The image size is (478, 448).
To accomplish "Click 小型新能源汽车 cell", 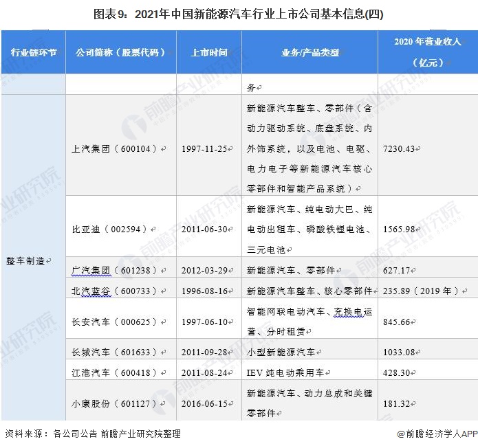I will (309, 349).
